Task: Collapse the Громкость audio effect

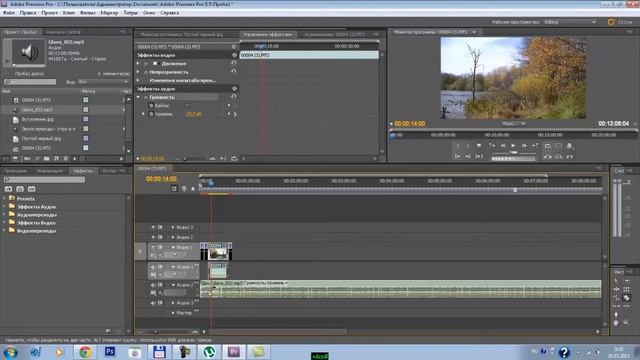Action: coord(138,97)
